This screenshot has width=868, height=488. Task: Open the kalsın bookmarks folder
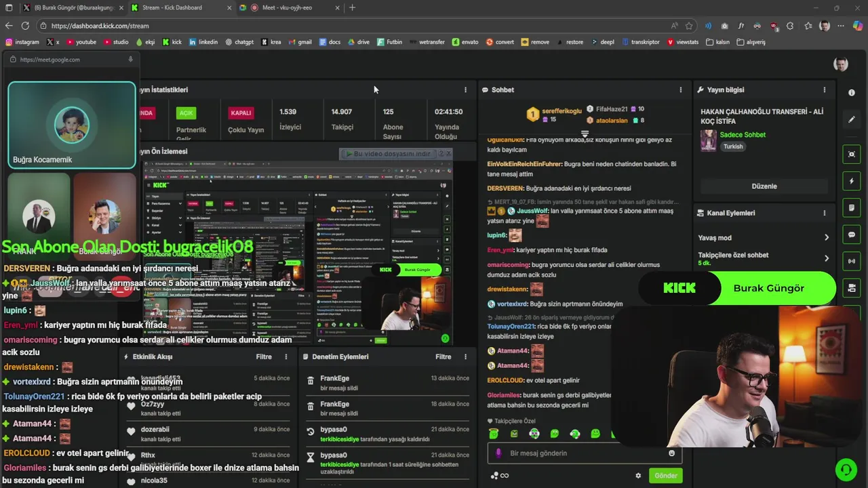[718, 42]
